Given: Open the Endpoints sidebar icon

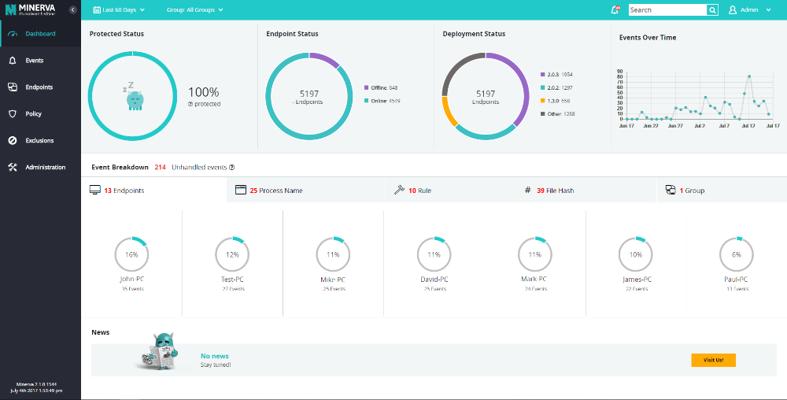Looking at the screenshot, I should pyautogui.click(x=13, y=87).
